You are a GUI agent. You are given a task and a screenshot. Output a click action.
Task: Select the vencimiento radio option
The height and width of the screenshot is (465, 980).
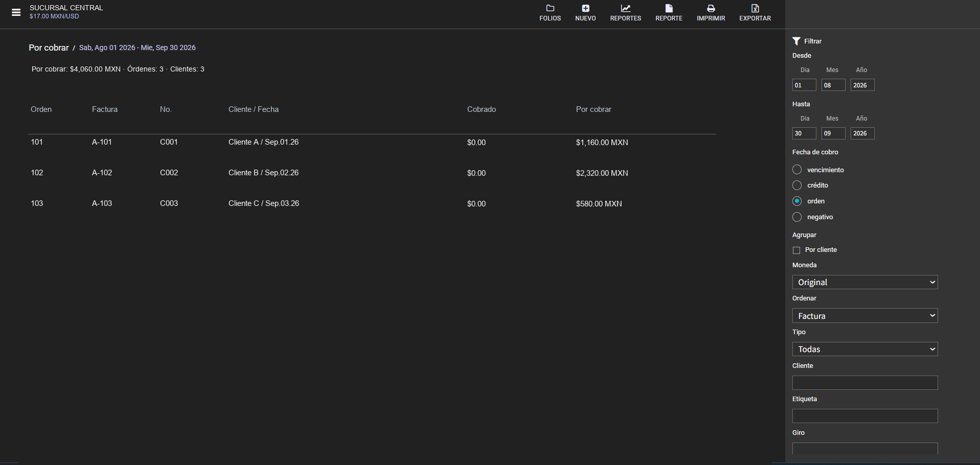(796, 170)
